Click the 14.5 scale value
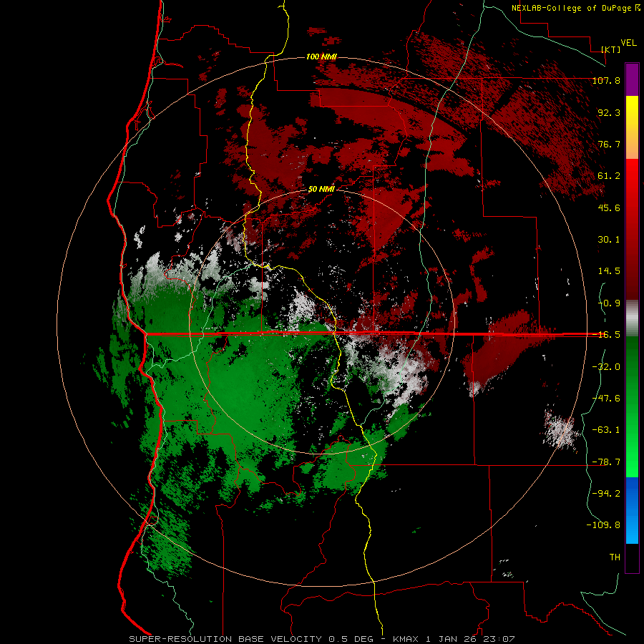 pos(609,271)
